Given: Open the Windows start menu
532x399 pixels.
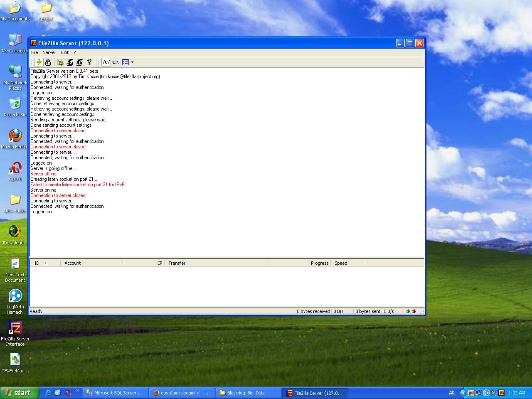Looking at the screenshot, I should 20,393.
